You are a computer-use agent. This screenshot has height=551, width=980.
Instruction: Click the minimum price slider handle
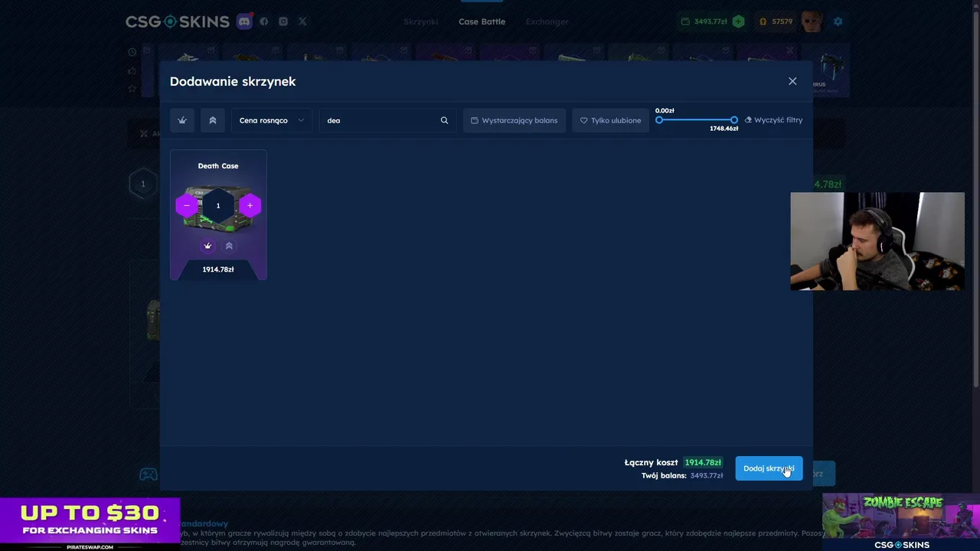coord(659,120)
